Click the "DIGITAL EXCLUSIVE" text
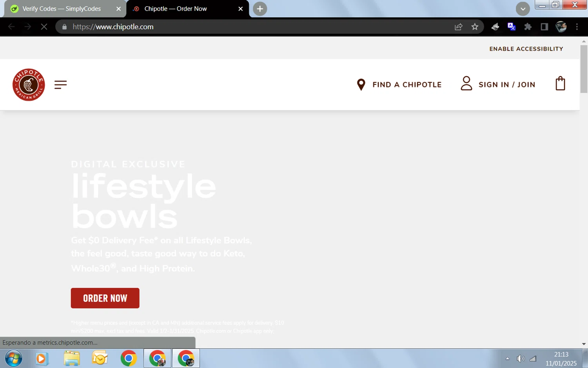Image resolution: width=588 pixels, height=368 pixels. (x=128, y=164)
